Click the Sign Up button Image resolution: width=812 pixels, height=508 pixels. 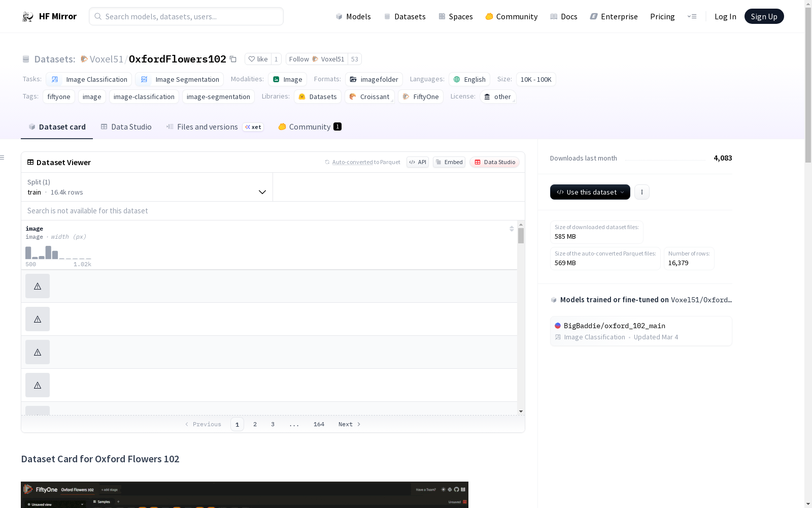pos(764,16)
